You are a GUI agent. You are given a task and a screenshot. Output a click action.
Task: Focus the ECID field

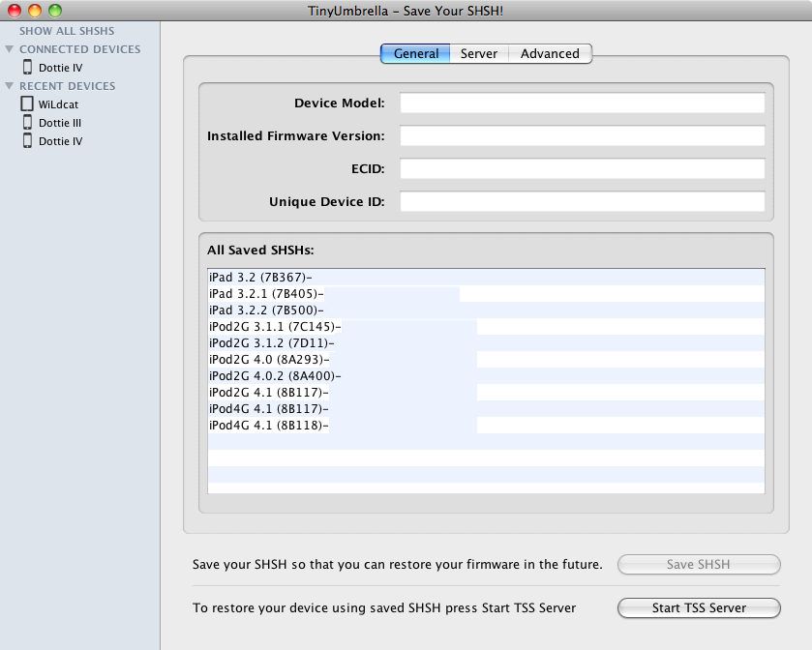coord(583,168)
